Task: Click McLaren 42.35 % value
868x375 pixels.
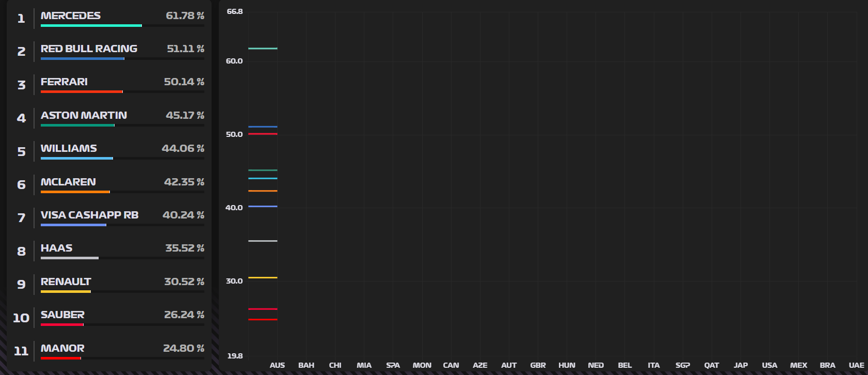Action: click(184, 182)
